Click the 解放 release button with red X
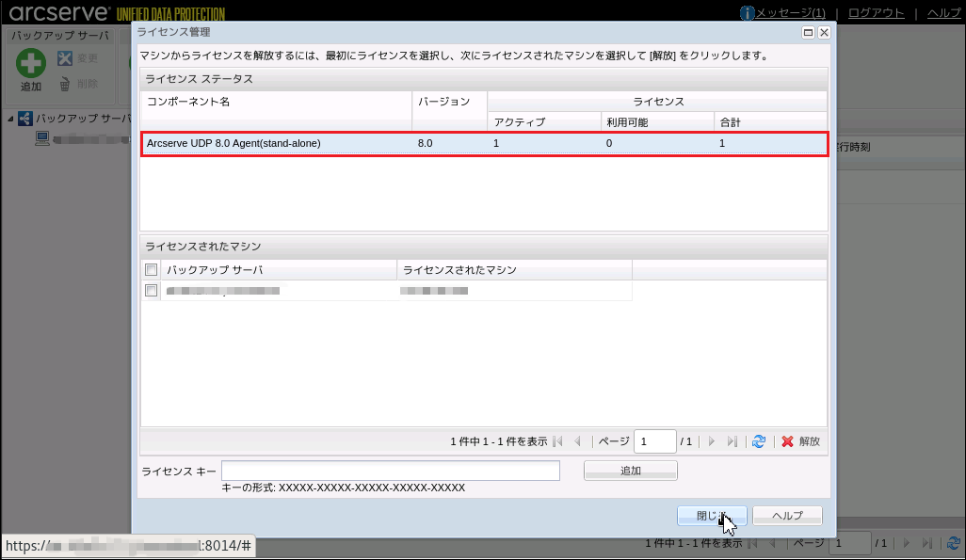This screenshot has width=966, height=560. 801,441
